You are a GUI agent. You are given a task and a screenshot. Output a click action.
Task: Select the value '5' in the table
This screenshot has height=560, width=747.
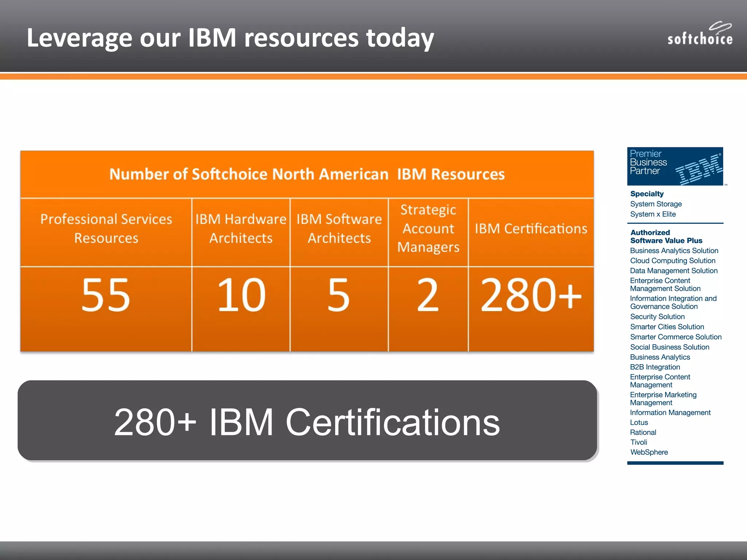pos(339,295)
